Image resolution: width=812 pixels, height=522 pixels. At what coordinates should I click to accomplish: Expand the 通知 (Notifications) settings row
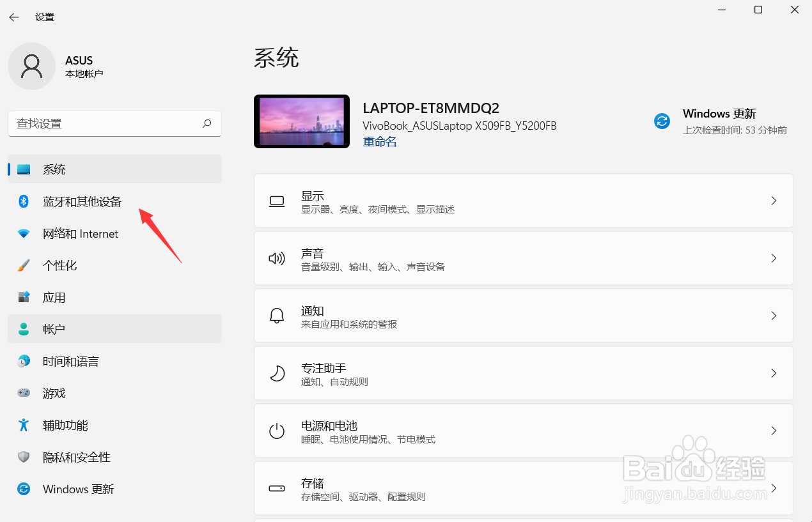[x=523, y=316]
